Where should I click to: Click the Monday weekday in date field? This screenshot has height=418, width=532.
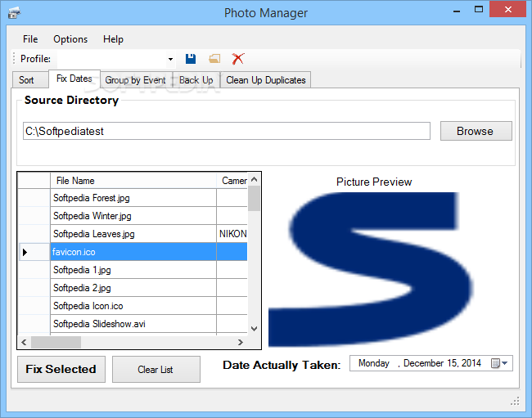tap(374, 363)
